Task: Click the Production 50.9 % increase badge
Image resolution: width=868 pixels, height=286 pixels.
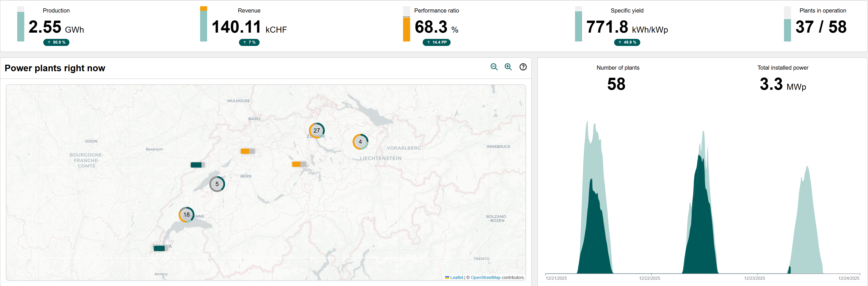Action: pos(56,43)
